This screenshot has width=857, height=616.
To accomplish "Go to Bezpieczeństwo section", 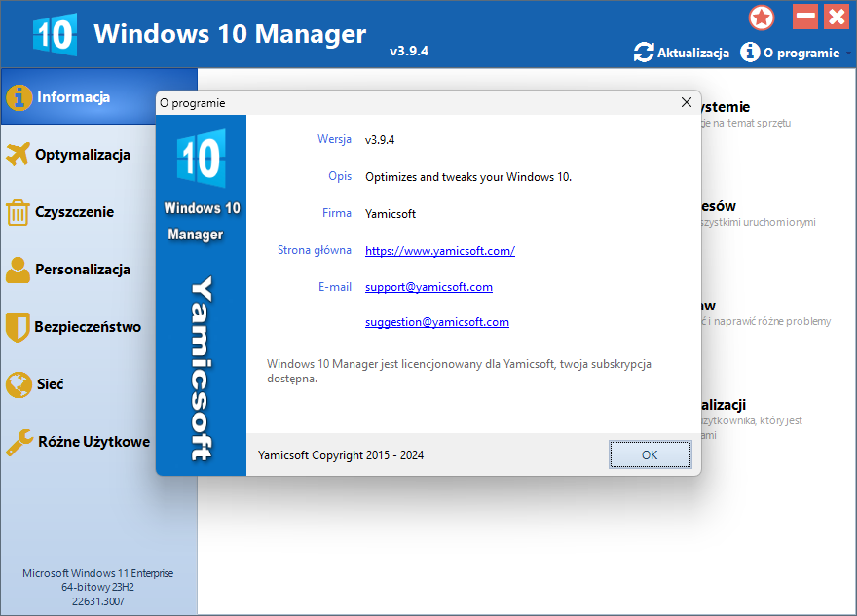I will 78,327.
